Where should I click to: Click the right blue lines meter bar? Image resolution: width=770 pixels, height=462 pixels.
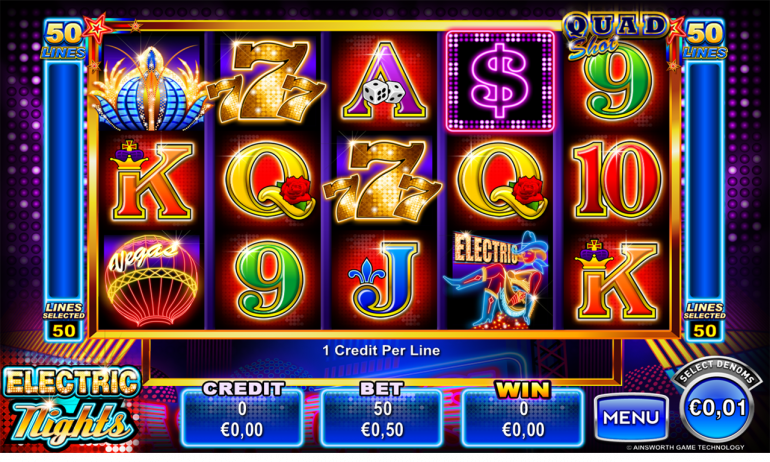tap(705, 180)
